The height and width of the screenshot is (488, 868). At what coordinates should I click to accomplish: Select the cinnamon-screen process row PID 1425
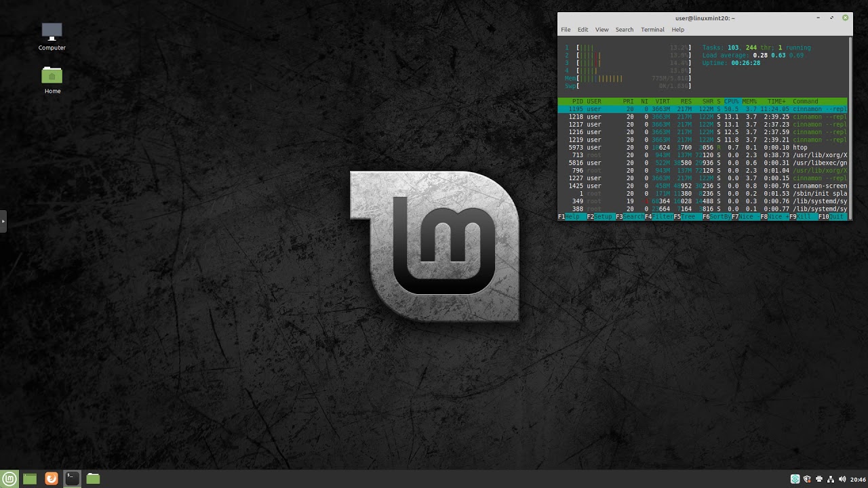[x=703, y=186]
